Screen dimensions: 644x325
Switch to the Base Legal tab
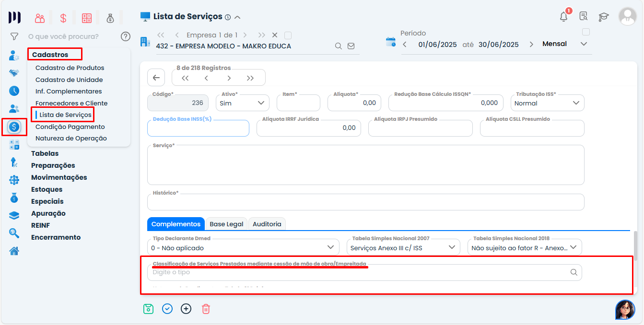pyautogui.click(x=226, y=224)
